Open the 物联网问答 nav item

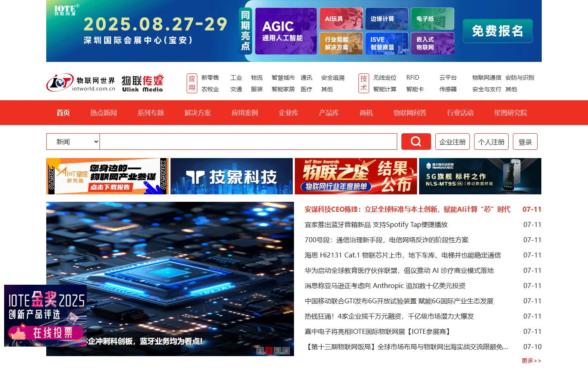click(410, 113)
